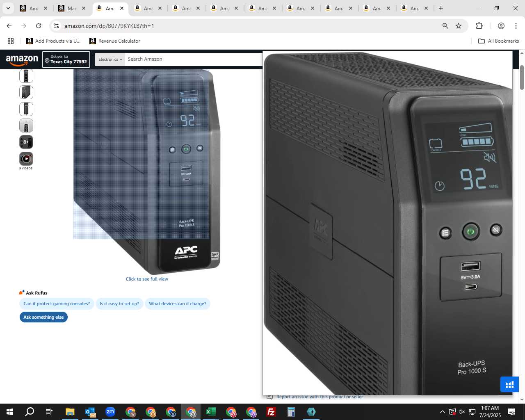Screen dimensions: 525x420
Task: Toggle the muted volume tray icon
Action: tap(462, 412)
